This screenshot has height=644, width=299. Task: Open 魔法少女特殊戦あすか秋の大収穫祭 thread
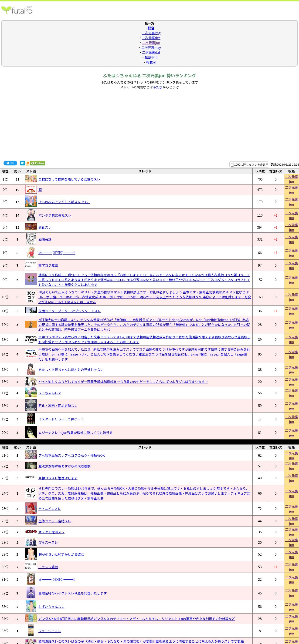click(x=64, y=466)
